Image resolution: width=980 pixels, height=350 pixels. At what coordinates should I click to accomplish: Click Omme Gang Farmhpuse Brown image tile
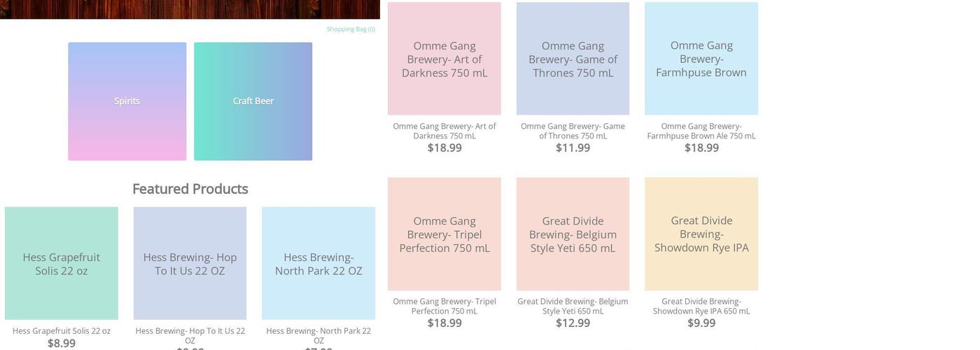point(701,59)
